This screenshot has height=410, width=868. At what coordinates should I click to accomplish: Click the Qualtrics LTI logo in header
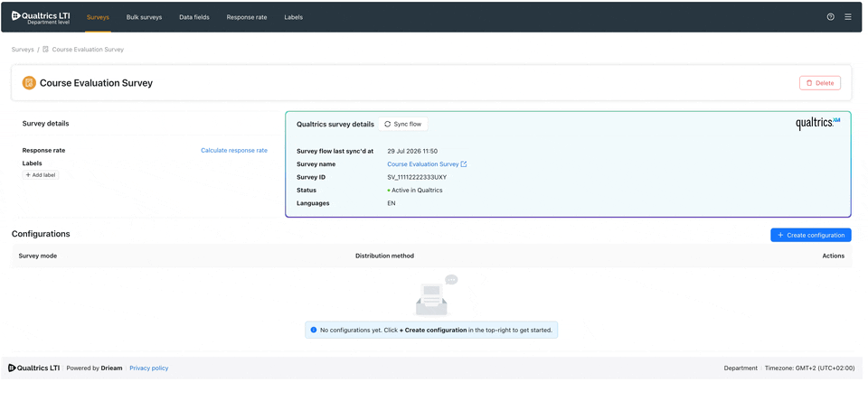point(41,18)
